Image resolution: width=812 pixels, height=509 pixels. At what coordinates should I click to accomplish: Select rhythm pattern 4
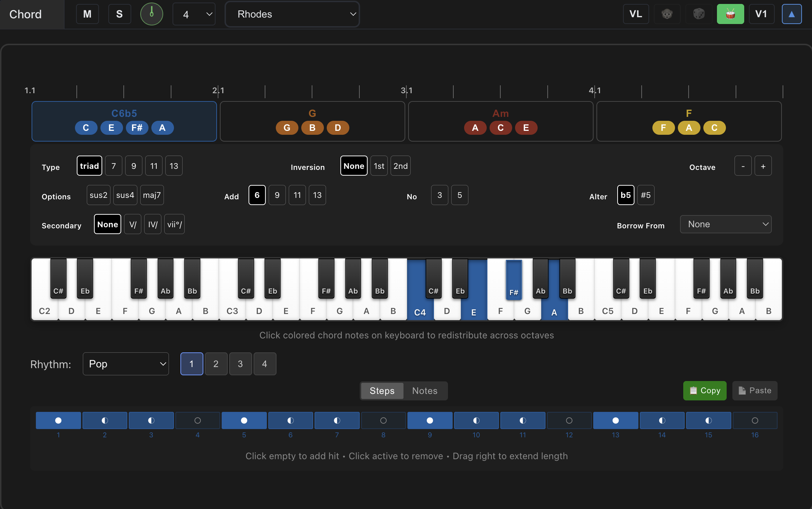point(265,364)
